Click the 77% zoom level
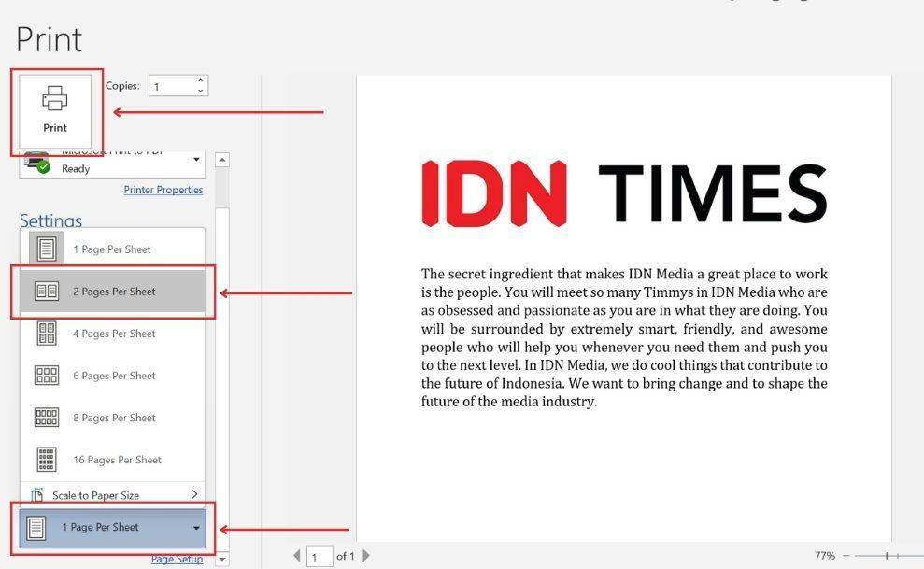 coord(824,555)
